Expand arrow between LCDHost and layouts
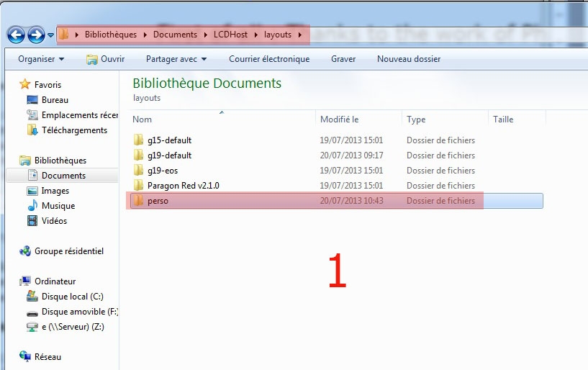 click(256, 35)
